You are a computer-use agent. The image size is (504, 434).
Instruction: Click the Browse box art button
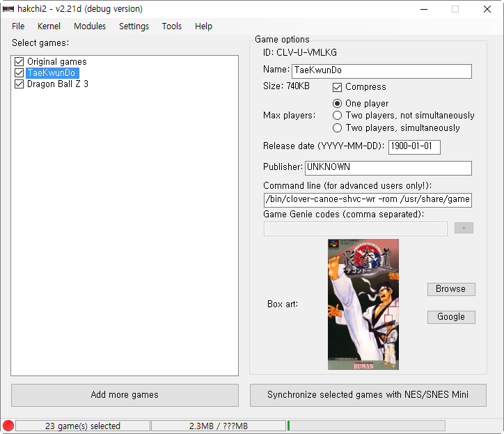[451, 289]
